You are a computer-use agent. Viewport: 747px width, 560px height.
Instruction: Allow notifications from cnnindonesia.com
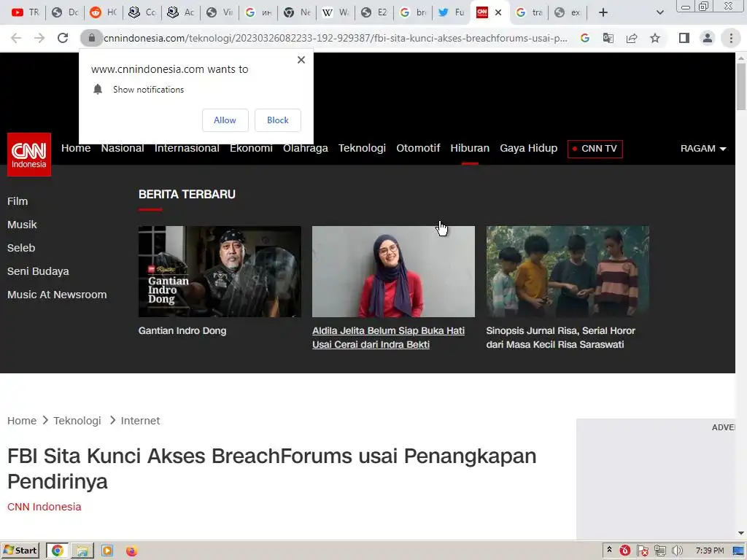click(x=225, y=120)
